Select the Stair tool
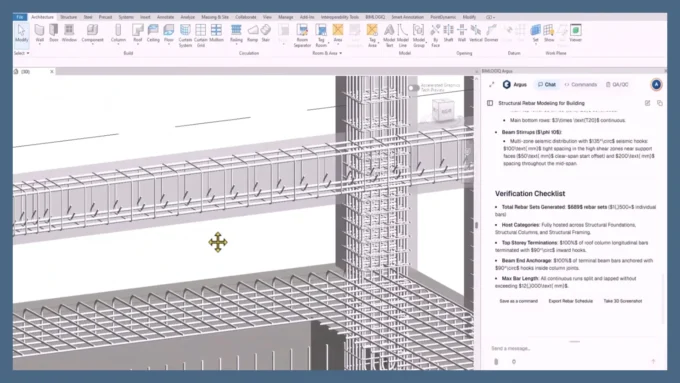Viewport: 680px width, 383px height. point(265,33)
